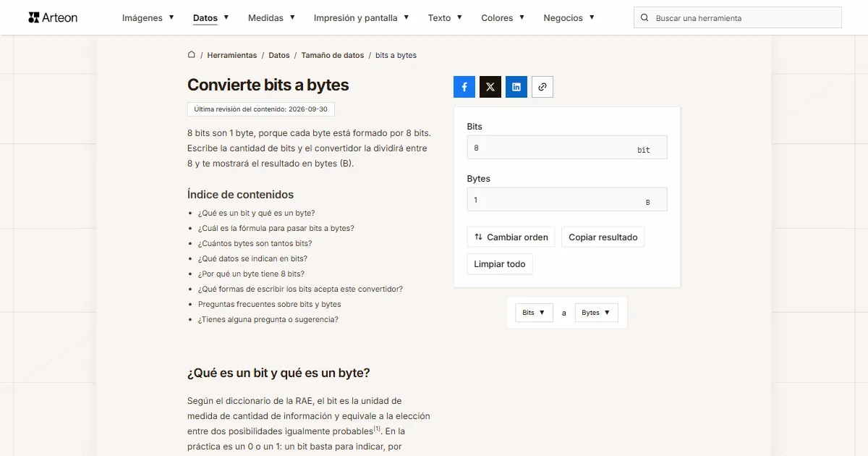Go to '¿Por qué un byte tiene 8 bits?'
This screenshot has height=456, width=868.
click(251, 274)
